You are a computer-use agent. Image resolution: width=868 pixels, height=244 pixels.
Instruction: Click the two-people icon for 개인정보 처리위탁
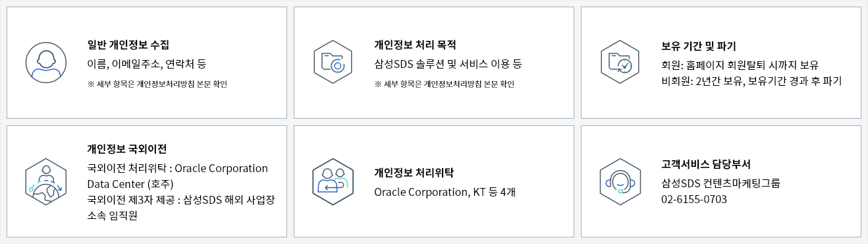pyautogui.click(x=333, y=181)
